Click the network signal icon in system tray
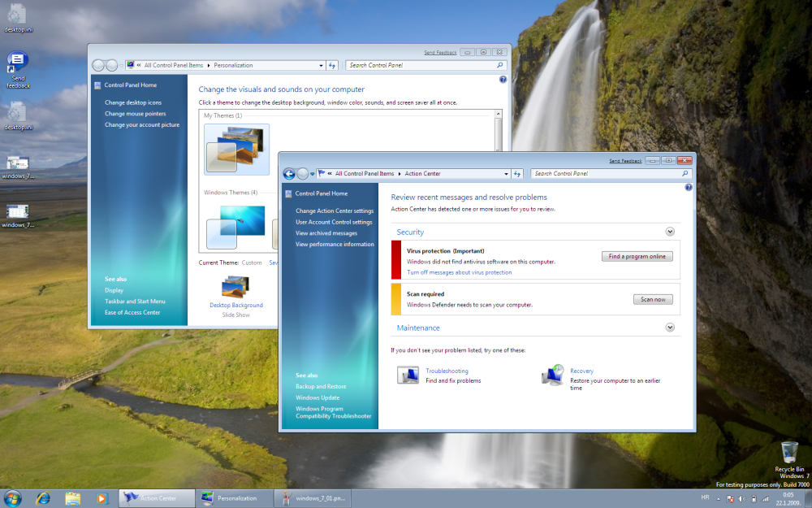The height and width of the screenshot is (508, 812). [x=765, y=499]
